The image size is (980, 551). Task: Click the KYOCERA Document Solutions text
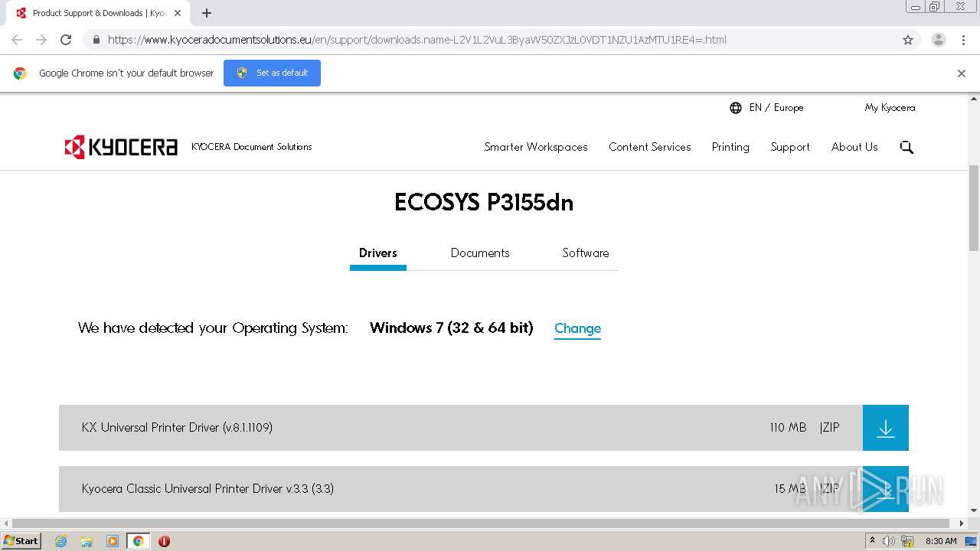click(252, 147)
